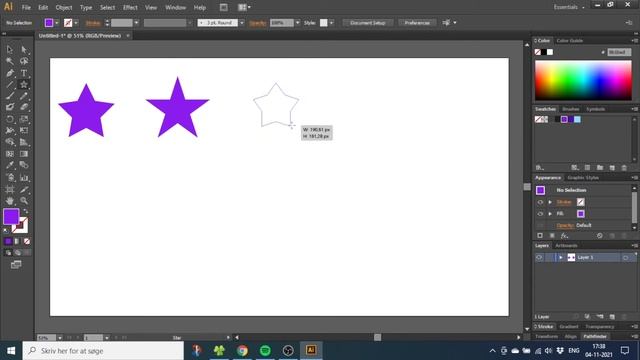This screenshot has width=640, height=360.
Task: Open the fill color dropdown in control bar
Action: click(57, 23)
